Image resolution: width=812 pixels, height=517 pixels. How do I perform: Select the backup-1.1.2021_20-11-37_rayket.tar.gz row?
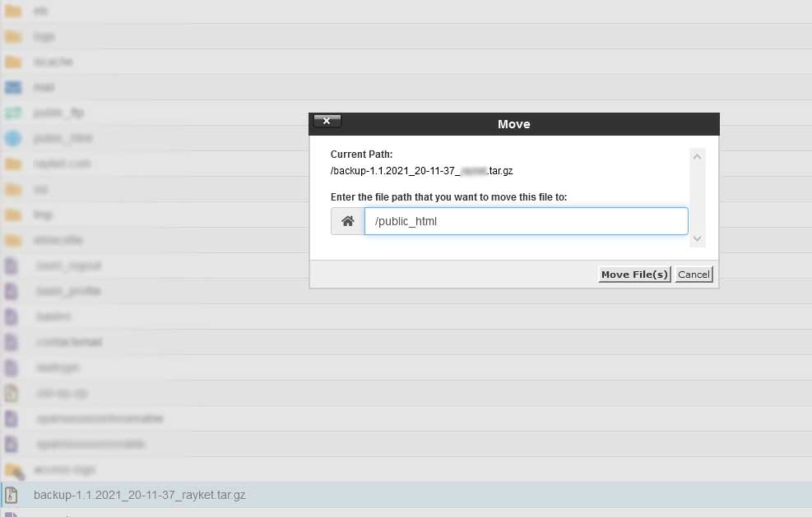point(140,495)
